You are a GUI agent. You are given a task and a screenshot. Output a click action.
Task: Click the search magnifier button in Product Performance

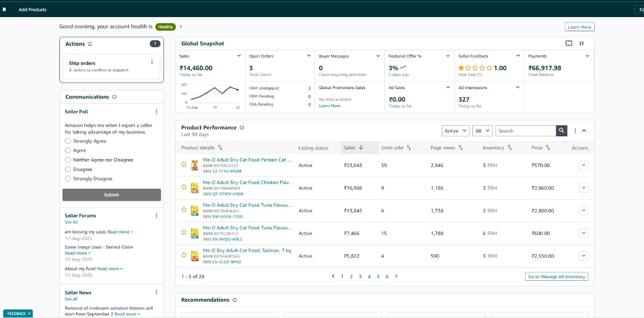pos(561,131)
